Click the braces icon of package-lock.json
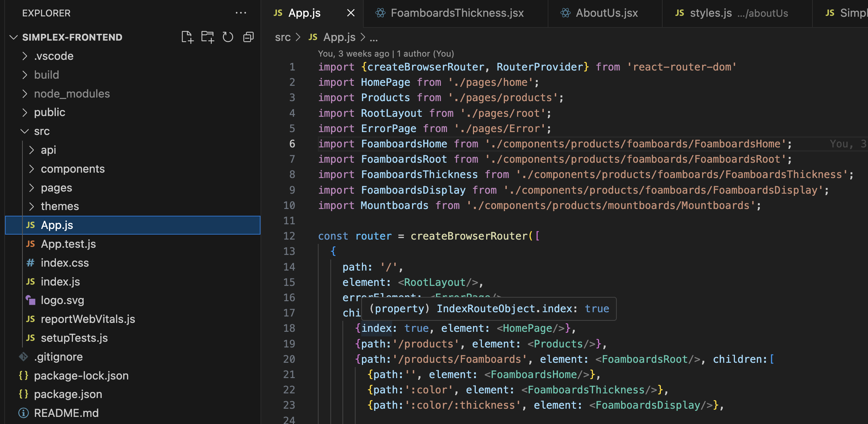868x424 pixels. [23, 376]
